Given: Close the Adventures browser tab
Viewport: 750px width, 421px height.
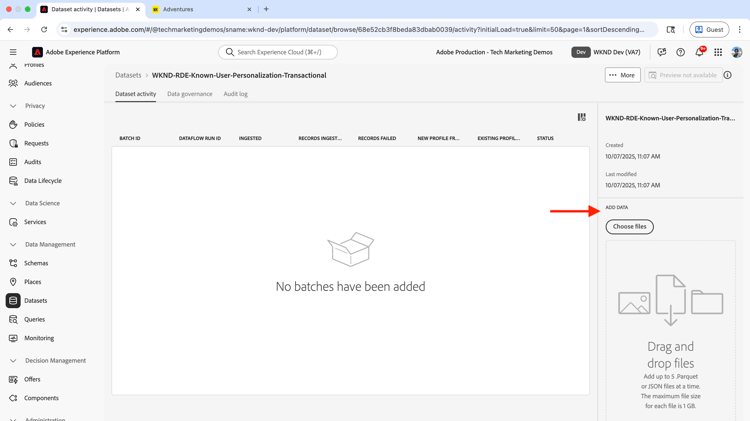Looking at the screenshot, I should 249,9.
